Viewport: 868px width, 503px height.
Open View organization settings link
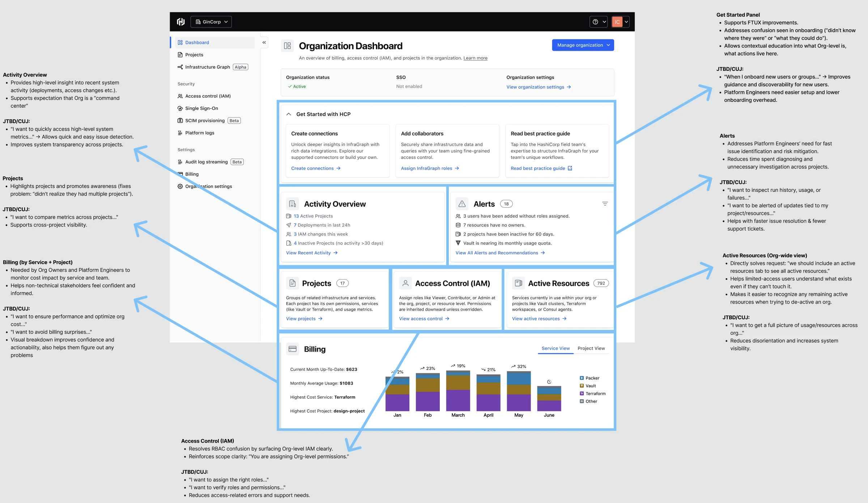click(x=539, y=87)
